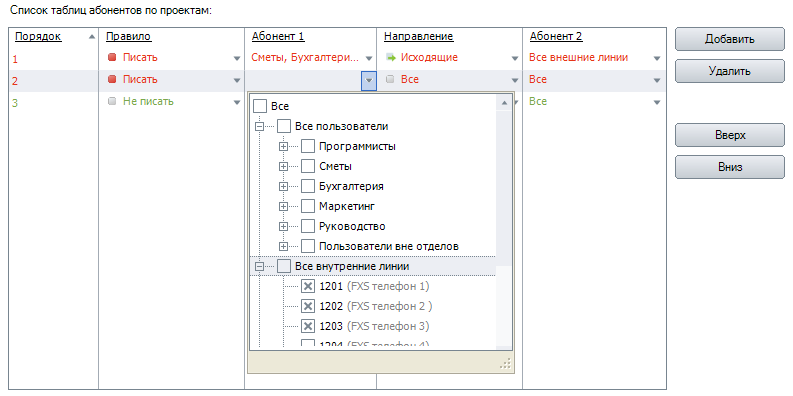Check the Все внутренние линии checkbox
The image size is (793, 396).
(x=284, y=266)
